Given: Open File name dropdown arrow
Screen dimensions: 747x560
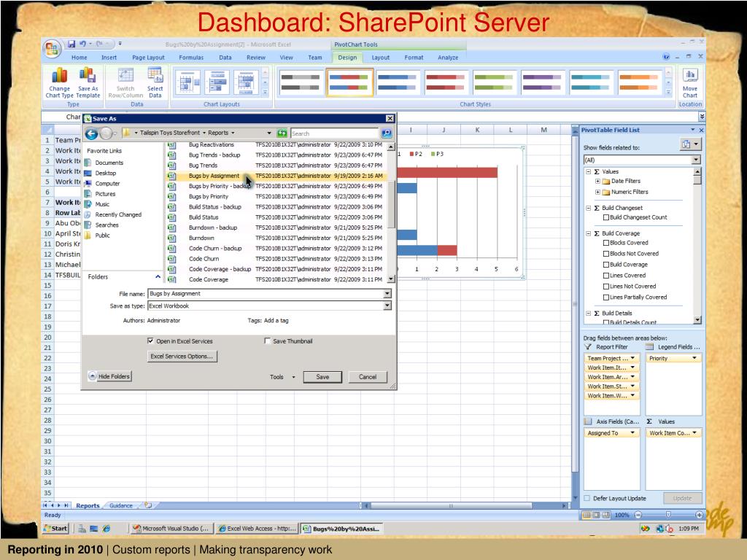Looking at the screenshot, I should (387, 294).
